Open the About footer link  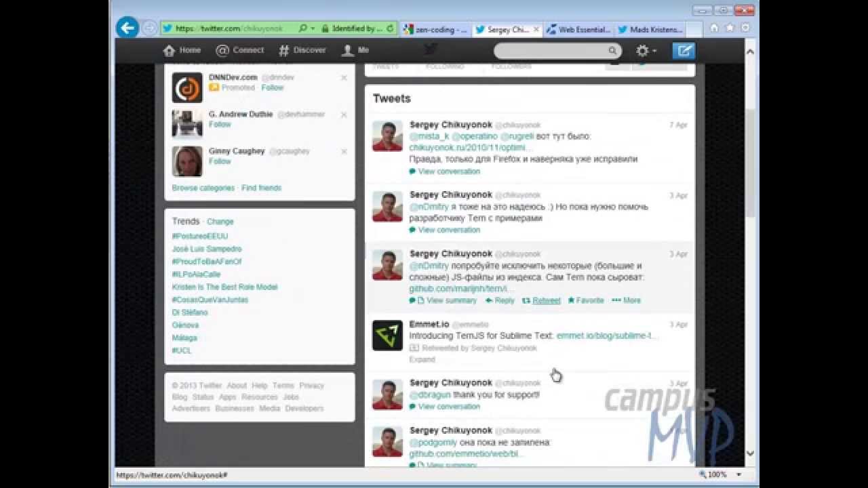coord(237,386)
